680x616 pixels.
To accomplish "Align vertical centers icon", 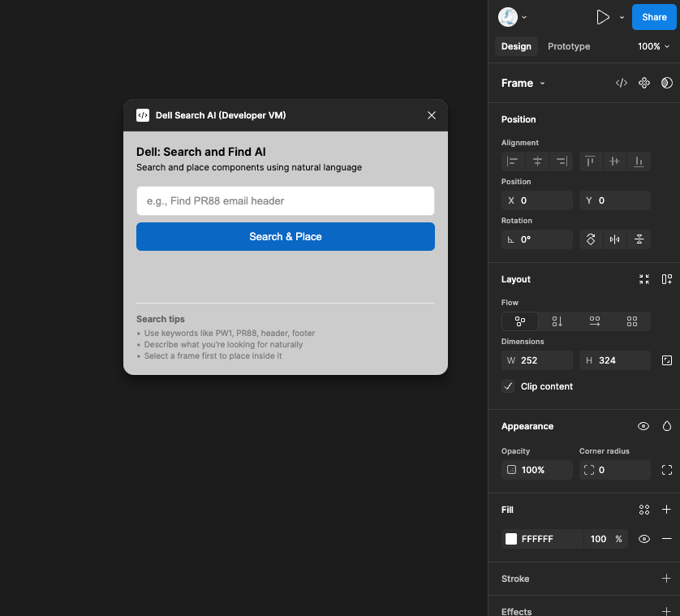I will [614, 162].
